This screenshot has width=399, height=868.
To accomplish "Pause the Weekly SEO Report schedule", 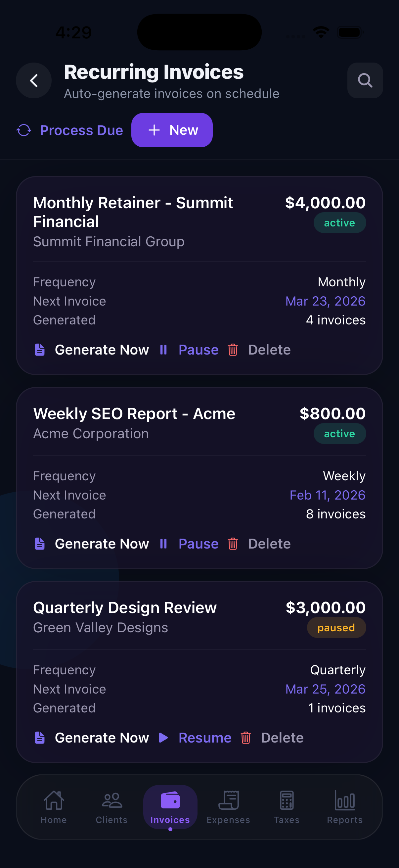I will [x=198, y=544].
